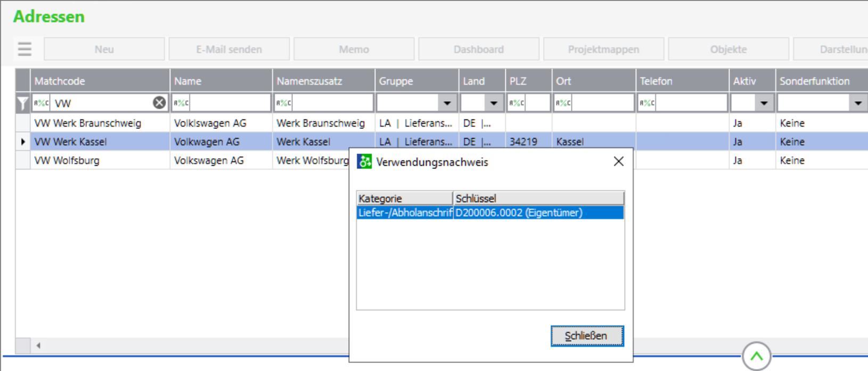Click the Volkswagen AG name cell
The height and width of the screenshot is (371, 868).
(221, 160)
